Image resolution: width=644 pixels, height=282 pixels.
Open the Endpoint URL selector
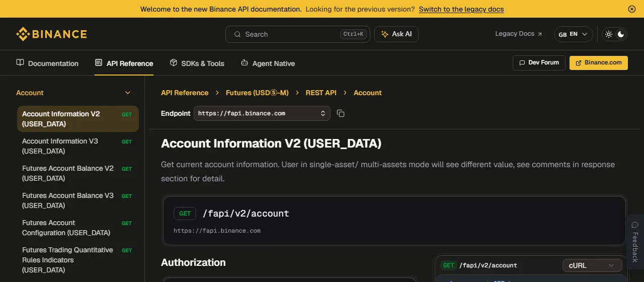pos(262,113)
